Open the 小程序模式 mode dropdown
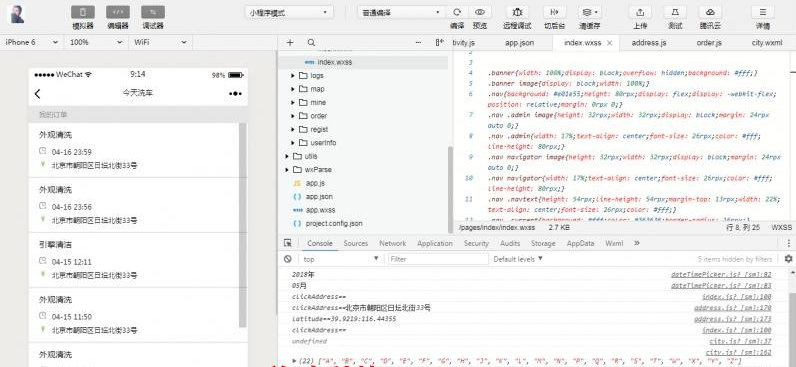 coord(289,13)
